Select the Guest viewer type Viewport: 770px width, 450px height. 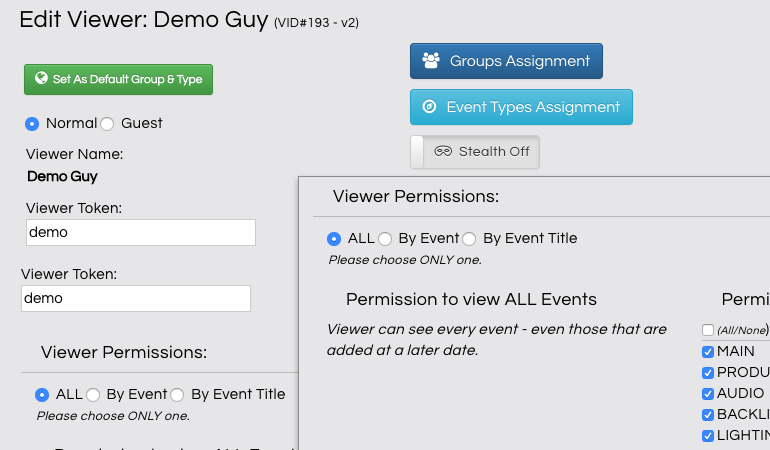107,124
